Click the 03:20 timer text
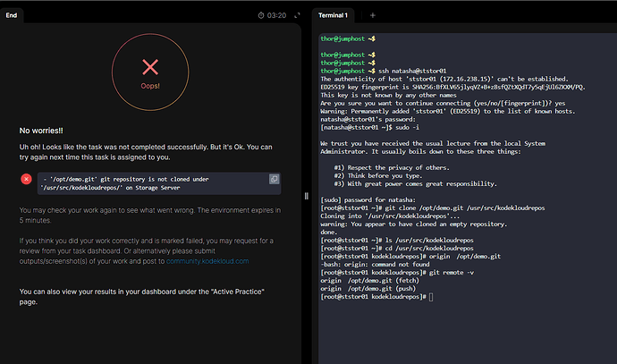 pos(276,15)
